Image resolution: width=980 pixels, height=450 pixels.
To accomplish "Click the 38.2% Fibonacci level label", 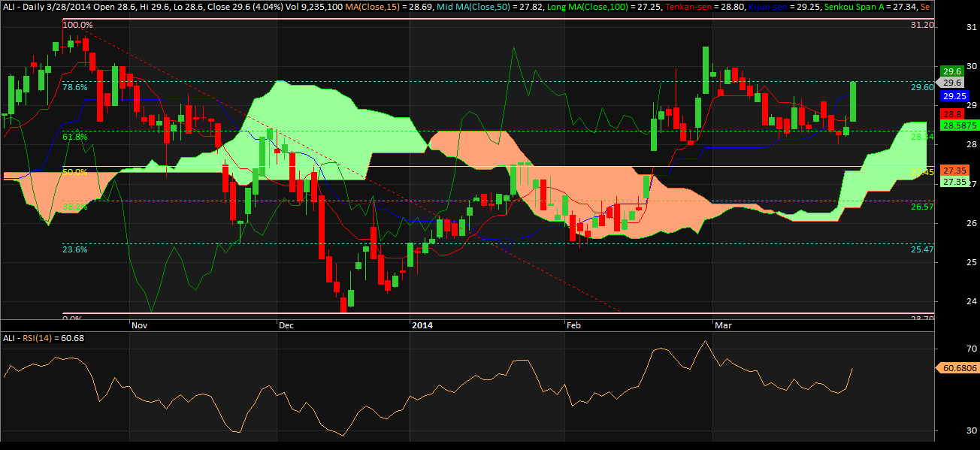I will (x=75, y=207).
